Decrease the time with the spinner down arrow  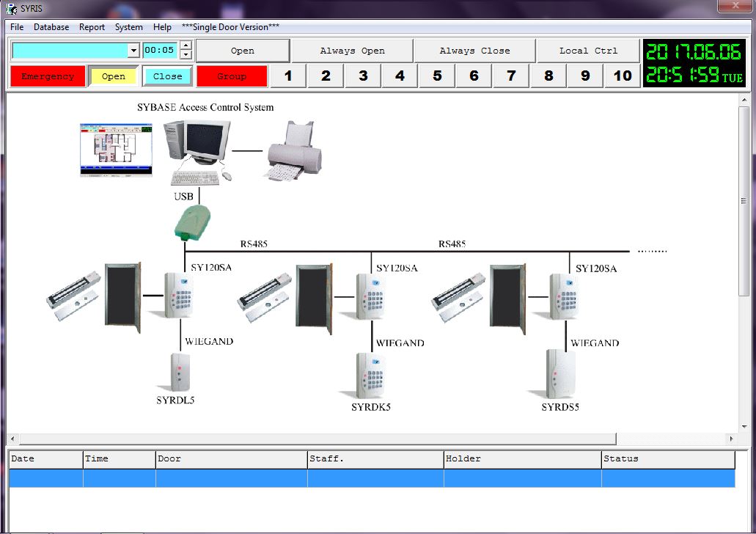[x=186, y=54]
